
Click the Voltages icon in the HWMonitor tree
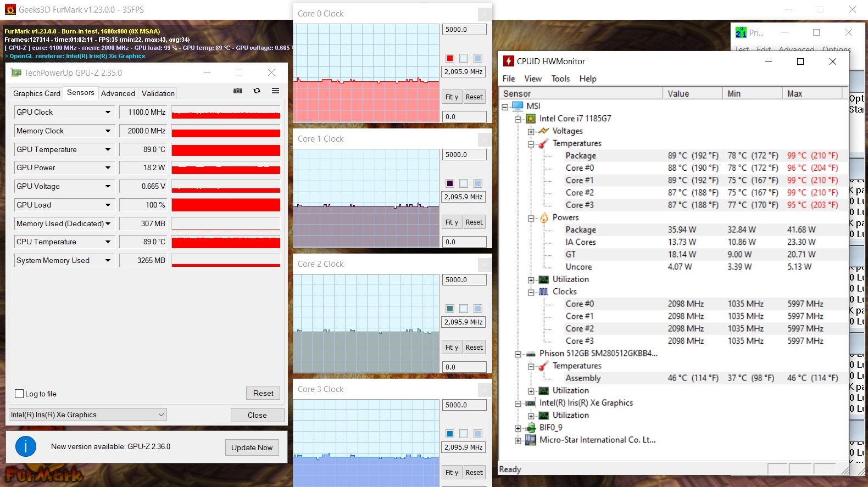[543, 131]
